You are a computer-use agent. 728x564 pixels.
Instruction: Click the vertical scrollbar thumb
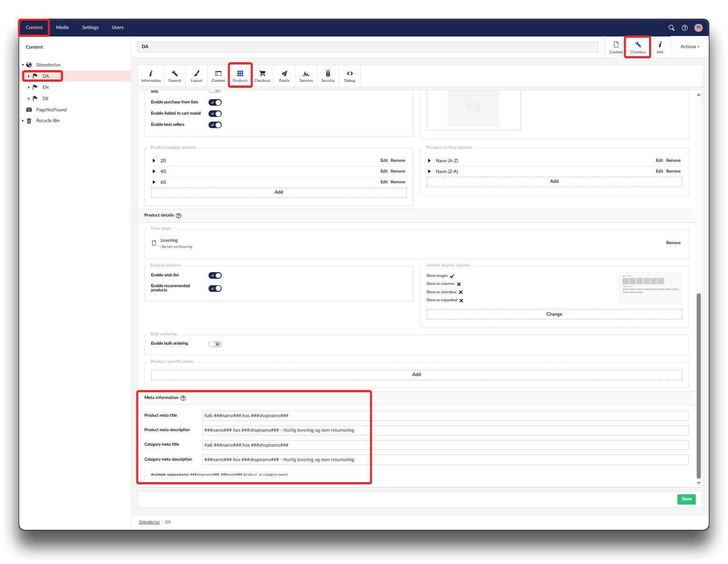click(699, 386)
